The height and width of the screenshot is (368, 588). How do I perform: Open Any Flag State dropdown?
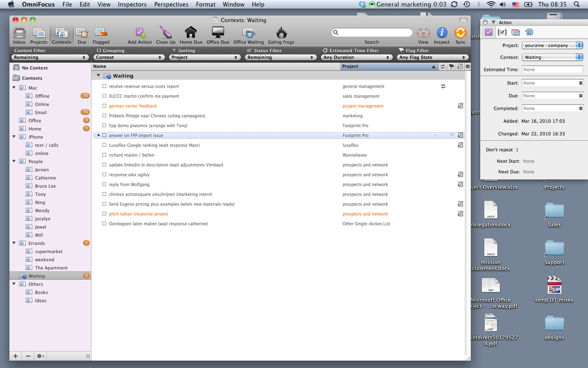coord(432,58)
